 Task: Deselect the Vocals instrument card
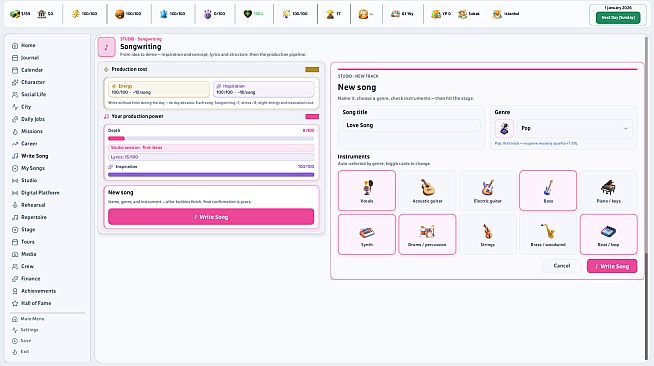(367, 190)
